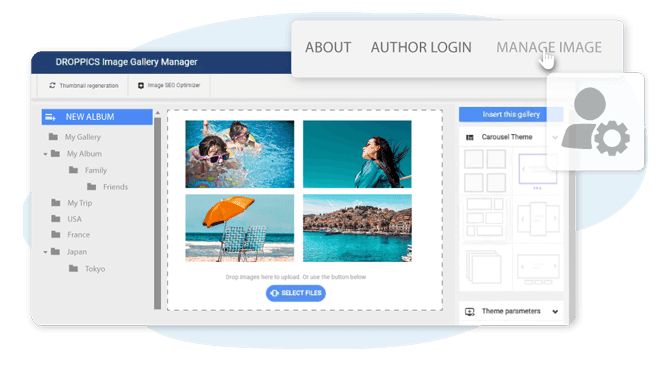Open the Family album
The image size is (666, 367).
96,170
